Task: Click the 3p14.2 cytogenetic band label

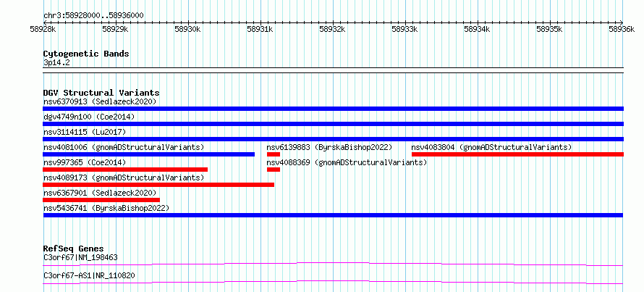Action: point(56,63)
